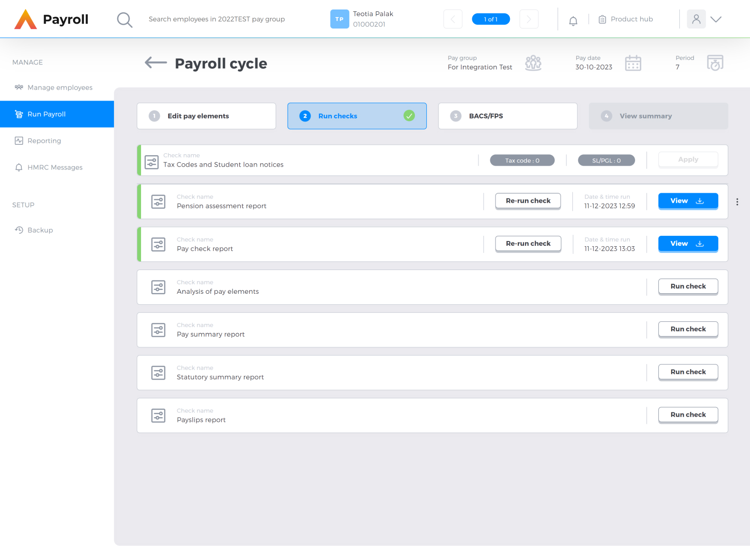Go to next employee arrow
Image resolution: width=750 pixels, height=560 pixels.
[529, 19]
